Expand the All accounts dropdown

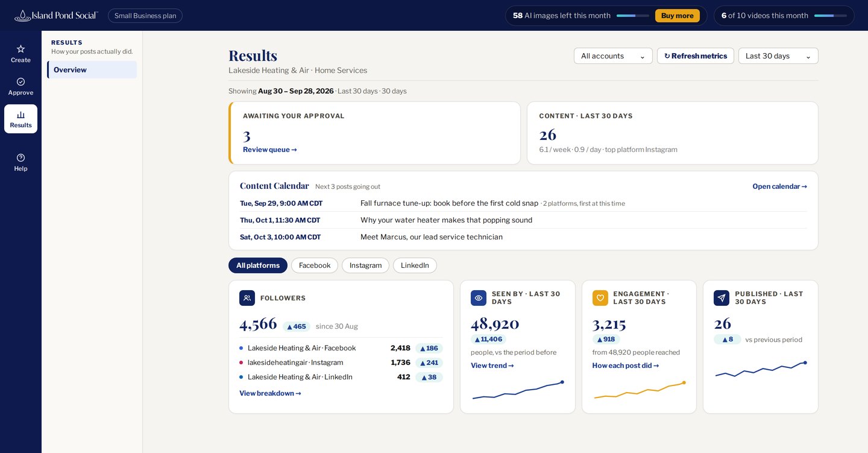(613, 56)
